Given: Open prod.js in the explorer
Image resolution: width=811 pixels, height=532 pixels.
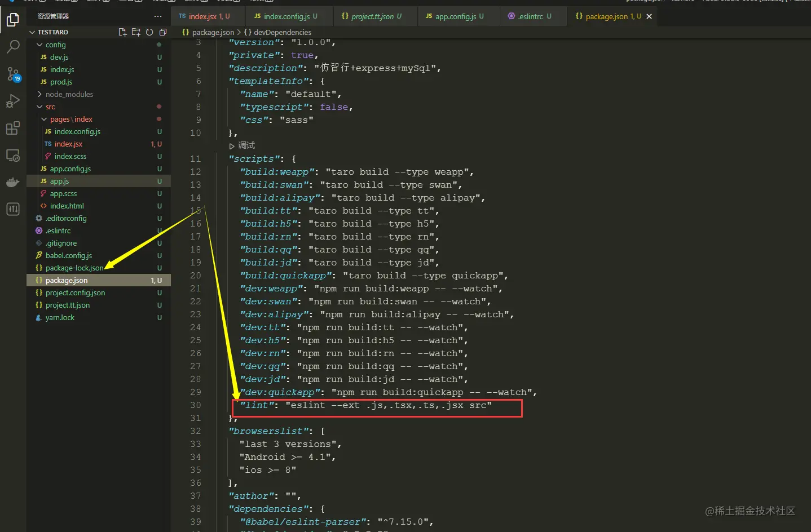Looking at the screenshot, I should (99, 82).
